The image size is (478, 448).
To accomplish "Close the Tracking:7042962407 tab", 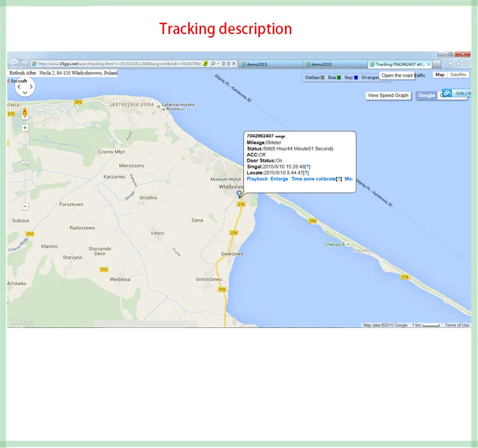I will point(429,65).
